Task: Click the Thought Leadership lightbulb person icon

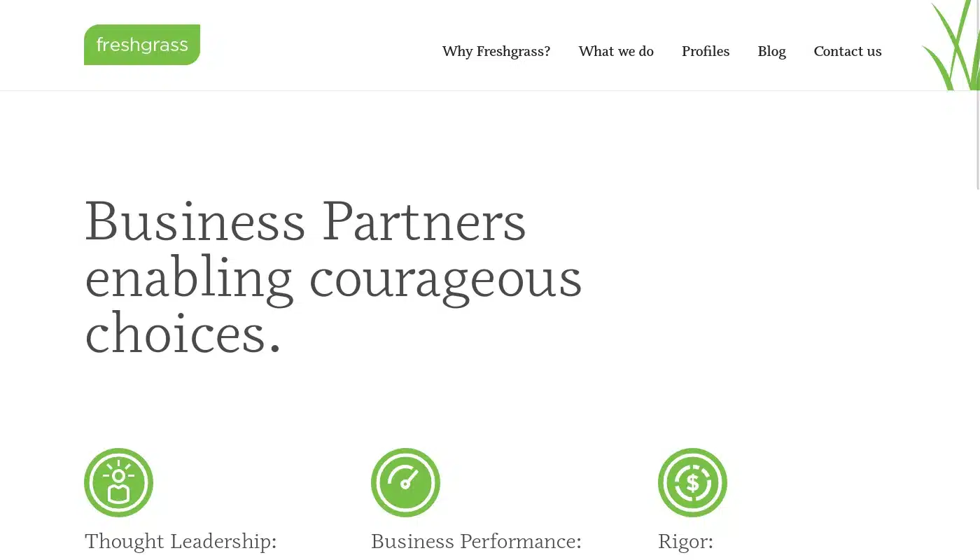Action: (x=118, y=482)
